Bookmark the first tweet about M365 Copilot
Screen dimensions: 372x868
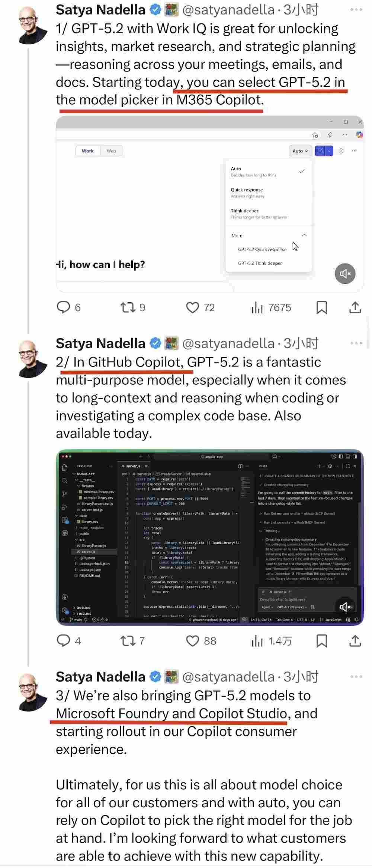[321, 308]
